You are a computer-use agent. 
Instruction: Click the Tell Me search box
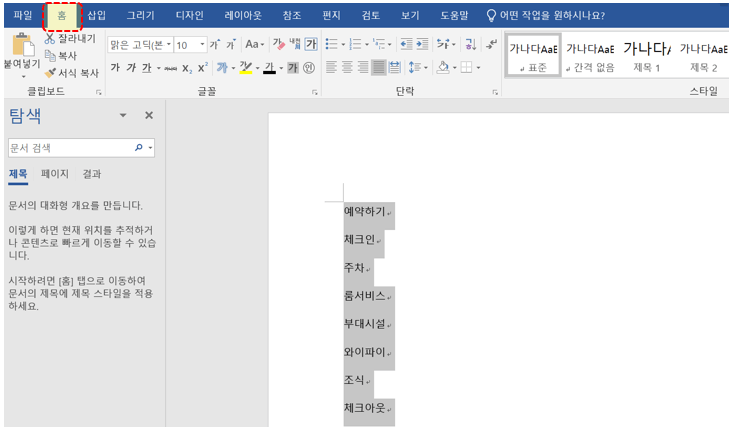(x=546, y=15)
